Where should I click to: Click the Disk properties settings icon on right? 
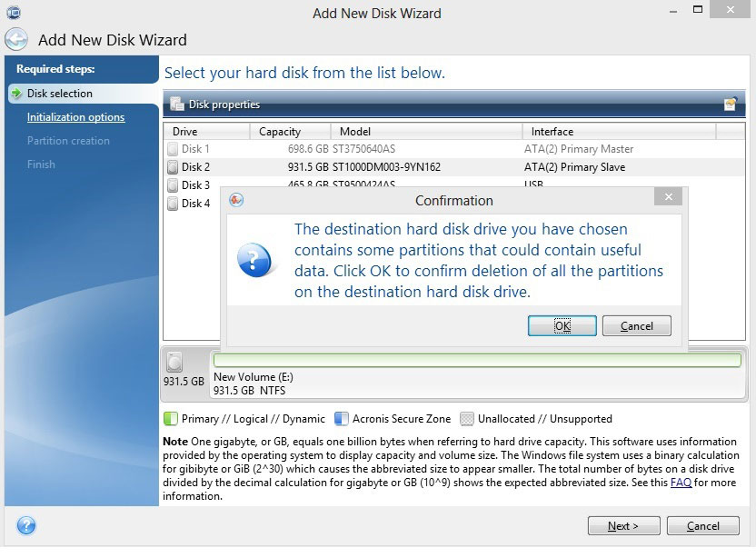pos(730,105)
